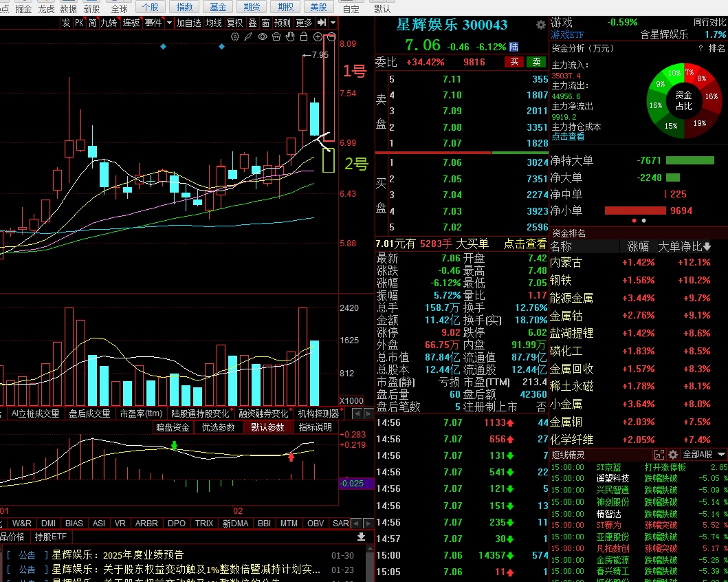Toggle 均线 moving averages
The height and width of the screenshot is (582, 728).
pyautogui.click(x=214, y=23)
